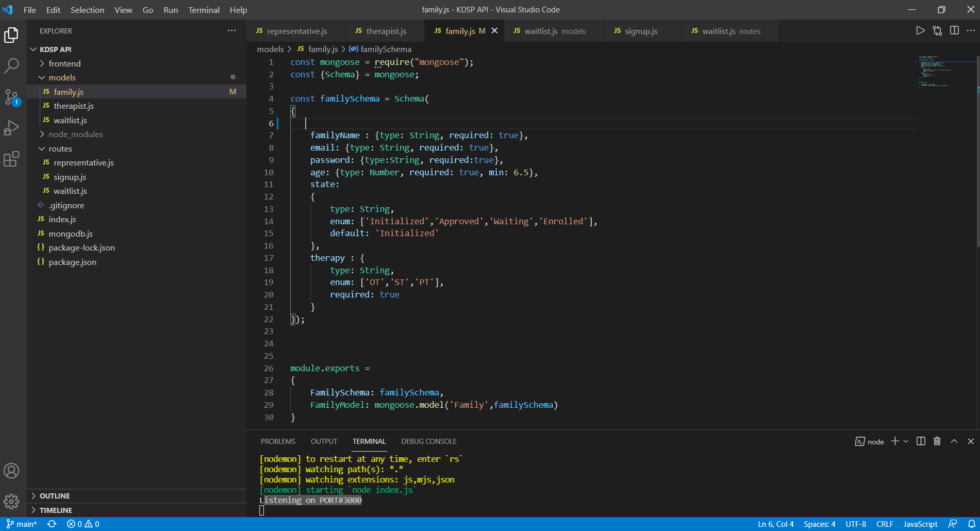The image size is (980, 531).
Task: Click the main* branch indicator
Action: [22, 524]
